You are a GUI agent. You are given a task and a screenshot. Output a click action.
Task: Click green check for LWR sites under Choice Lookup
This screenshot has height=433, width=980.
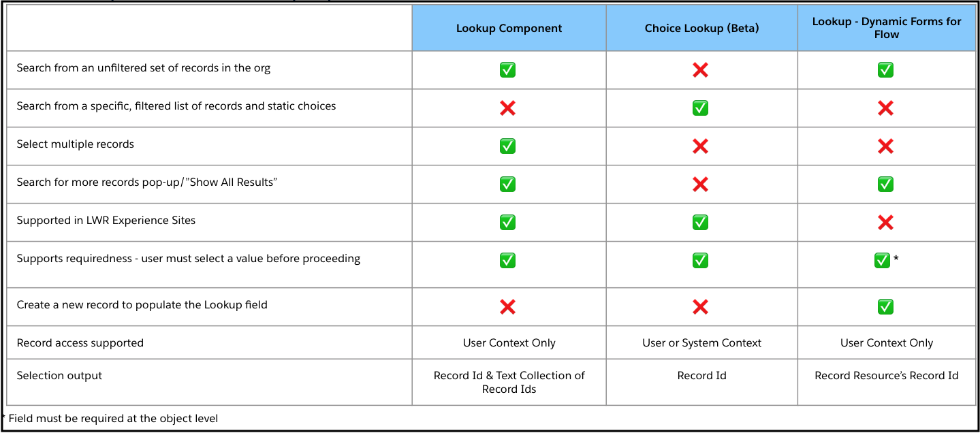(x=700, y=222)
